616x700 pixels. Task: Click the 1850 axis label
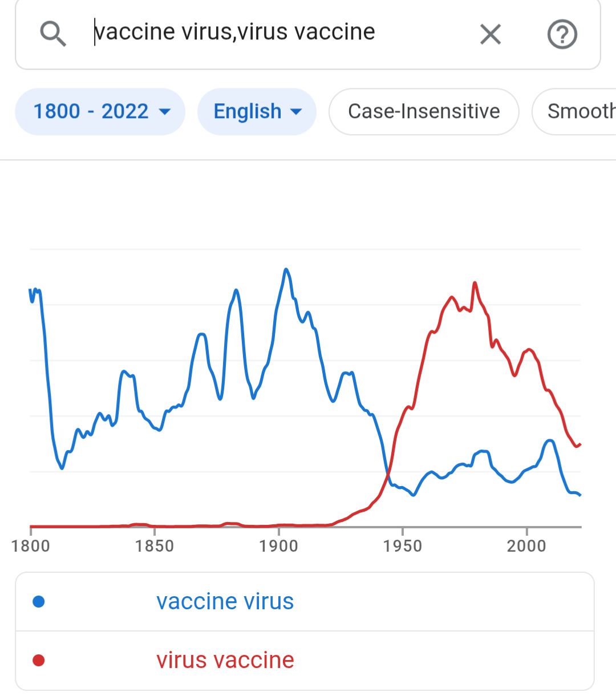[155, 546]
